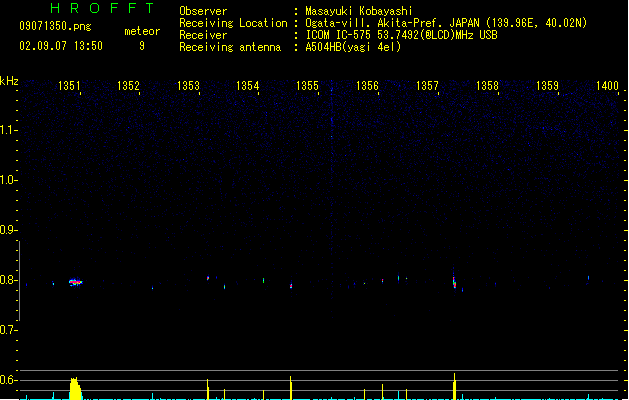Click the 0.7 kHz frequency label
629x400 pixels.
pyautogui.click(x=7, y=330)
